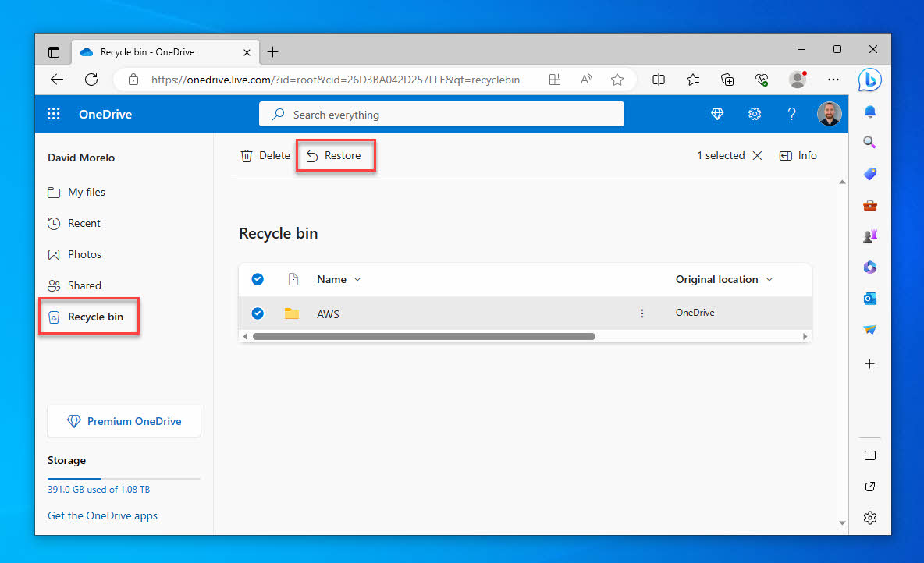Open Edge sidebar notifications bell
This screenshot has height=563, width=924.
click(870, 112)
